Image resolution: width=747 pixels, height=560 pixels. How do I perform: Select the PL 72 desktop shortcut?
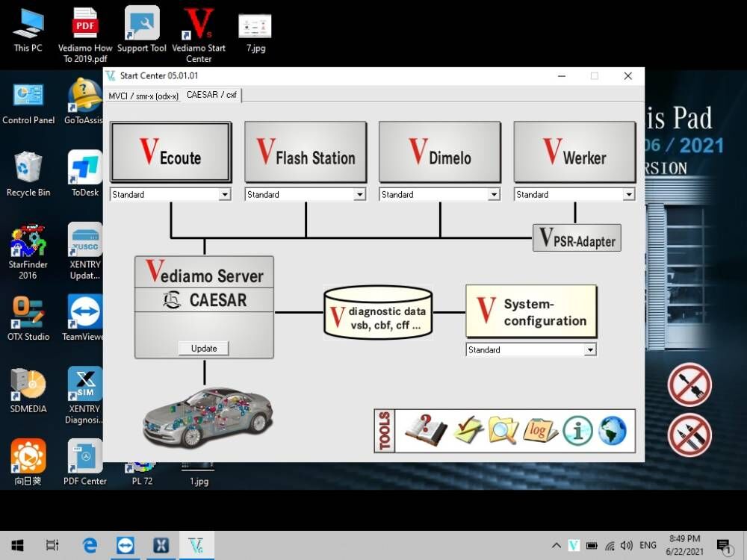141,475
